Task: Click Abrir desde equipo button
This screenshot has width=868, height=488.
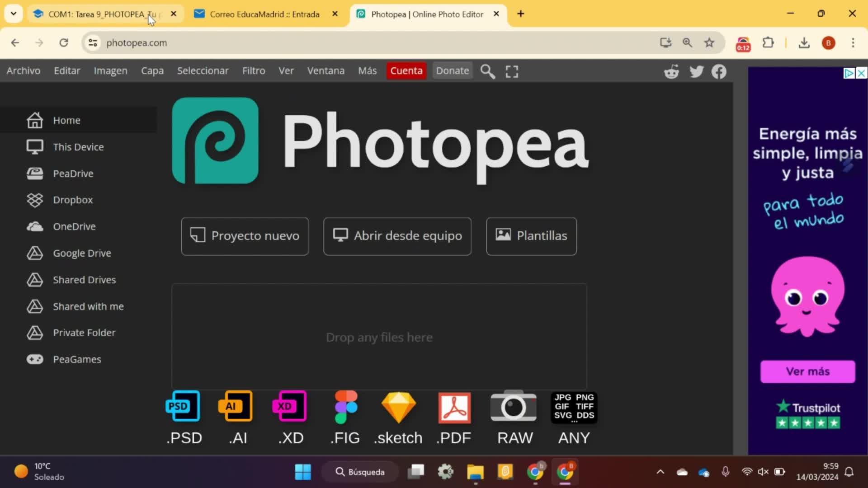Action: (x=397, y=236)
